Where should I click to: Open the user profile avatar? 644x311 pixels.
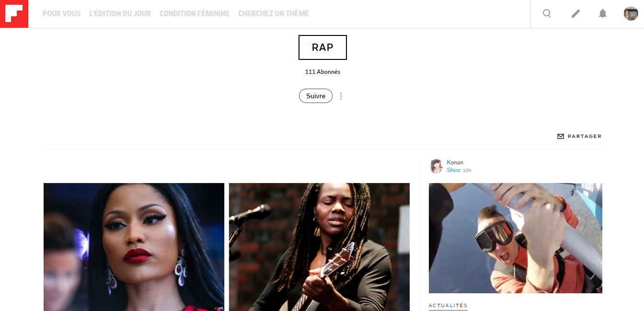[x=631, y=13]
